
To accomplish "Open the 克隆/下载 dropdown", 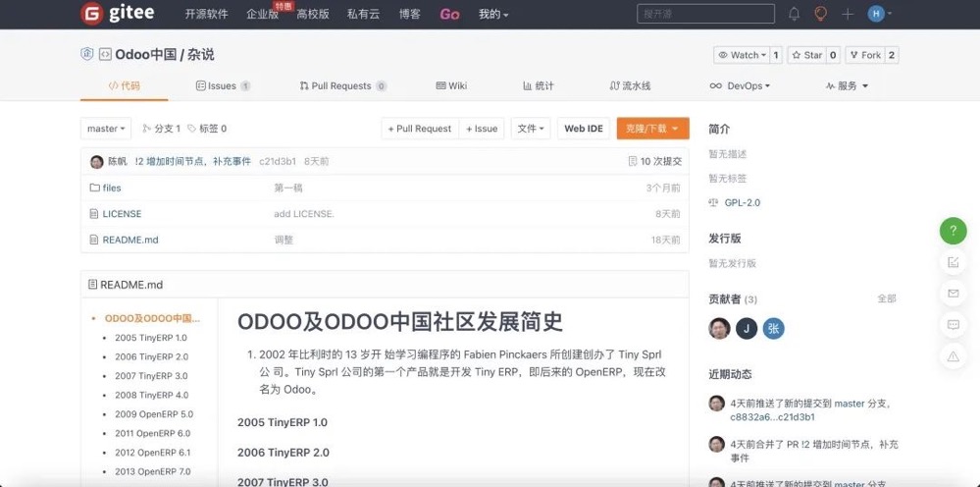I will (x=652, y=129).
